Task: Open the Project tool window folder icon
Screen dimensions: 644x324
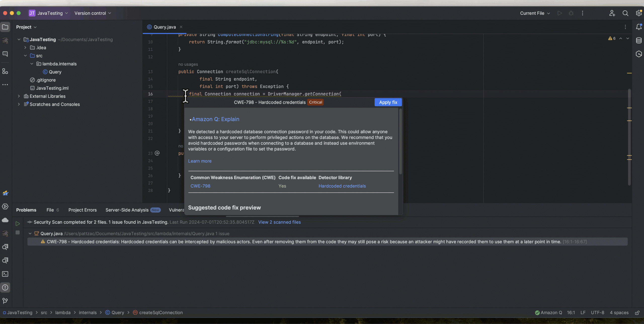Action: 5,27
